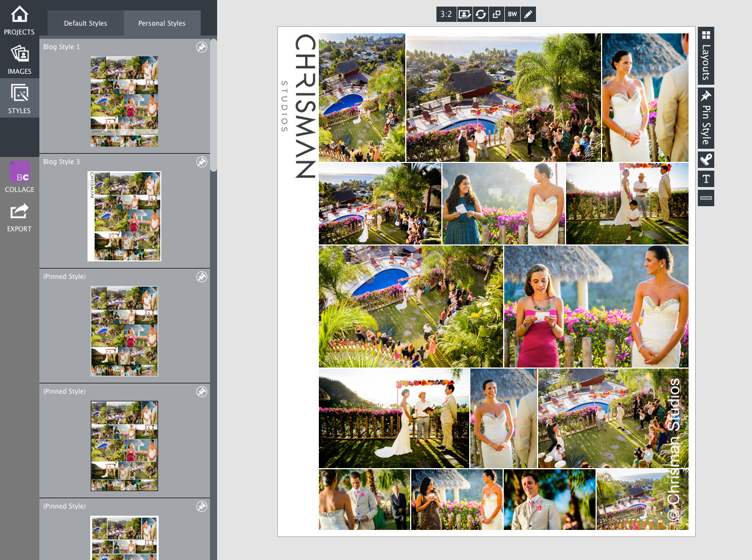Click the pencil edit icon in toolbar
Image resolution: width=752 pixels, height=560 pixels.
pos(528,14)
